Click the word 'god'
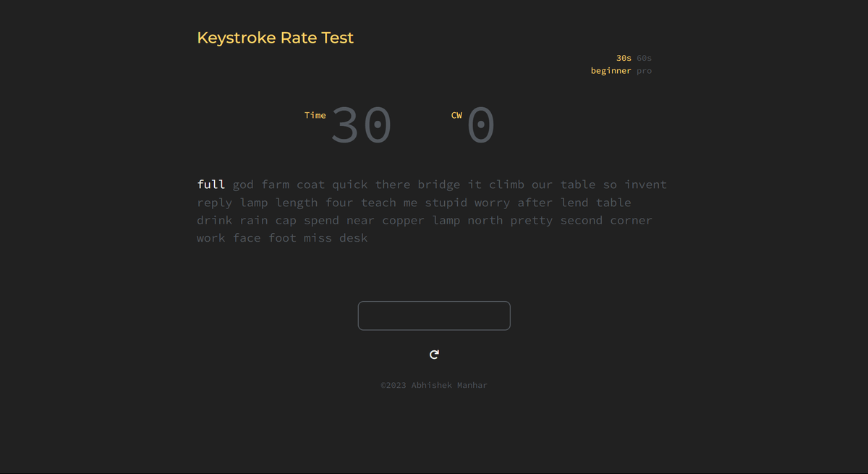 click(243, 185)
